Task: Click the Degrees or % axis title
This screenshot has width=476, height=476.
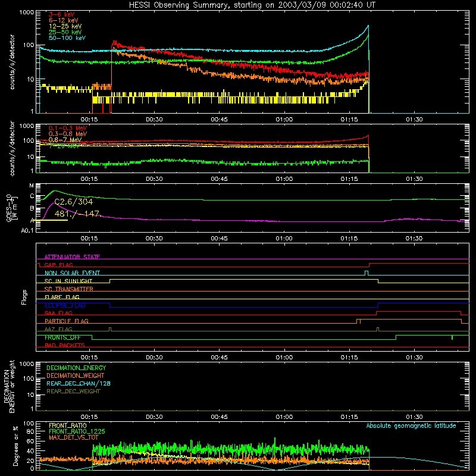Action: tap(15, 446)
